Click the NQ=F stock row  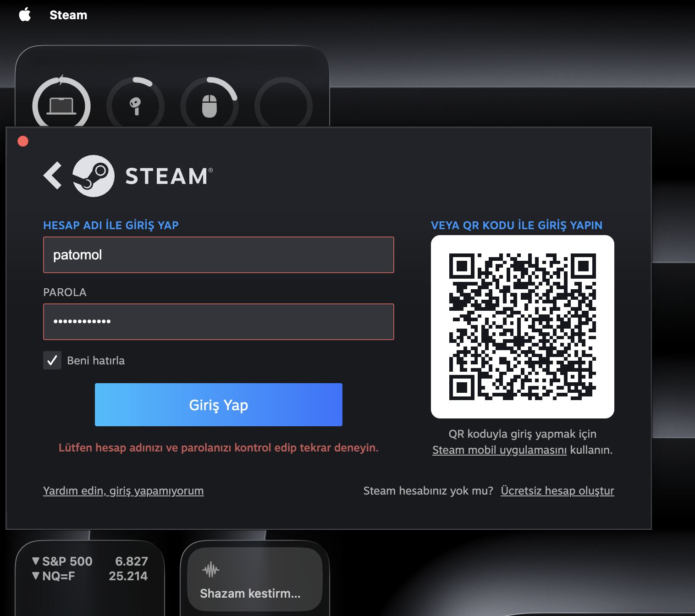(90, 576)
